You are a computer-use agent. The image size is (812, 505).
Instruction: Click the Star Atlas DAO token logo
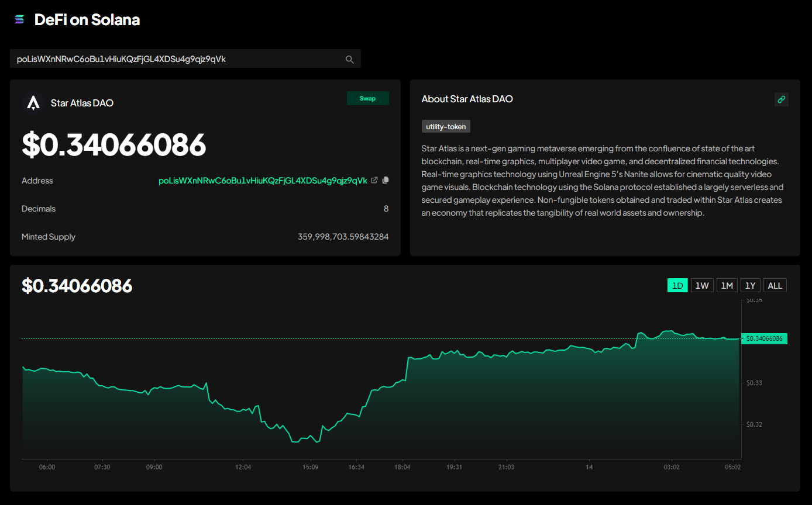[x=33, y=103]
